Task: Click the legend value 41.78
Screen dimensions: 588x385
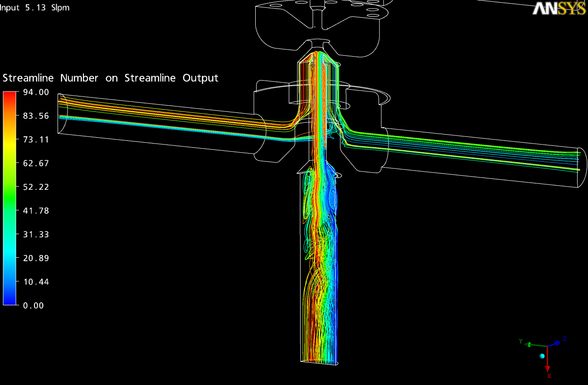Action: coord(36,211)
